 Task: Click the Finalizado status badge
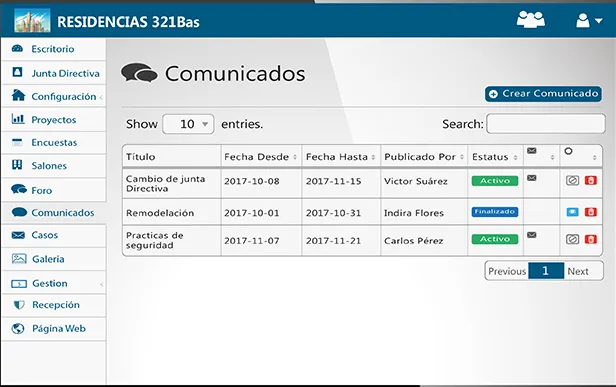[495, 212]
